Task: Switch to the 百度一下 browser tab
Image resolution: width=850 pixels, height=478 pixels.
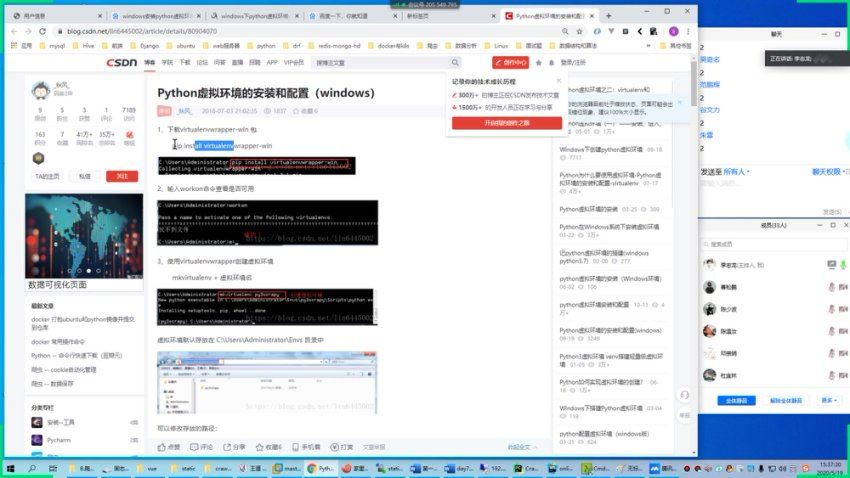Action: [x=353, y=16]
